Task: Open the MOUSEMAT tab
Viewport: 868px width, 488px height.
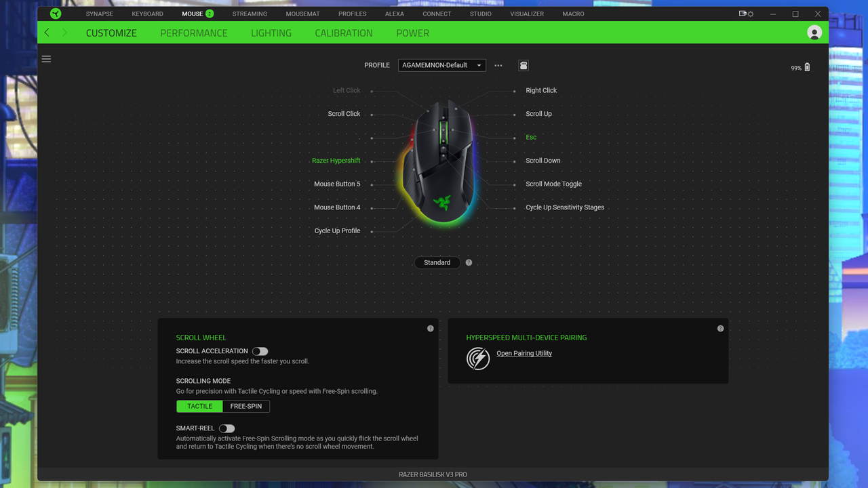Action: click(x=302, y=14)
